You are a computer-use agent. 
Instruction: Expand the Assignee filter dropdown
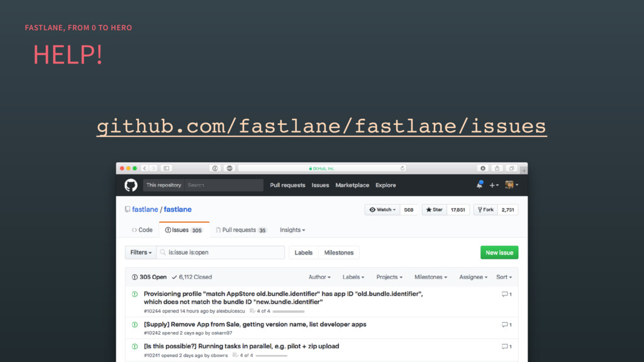coord(473,277)
